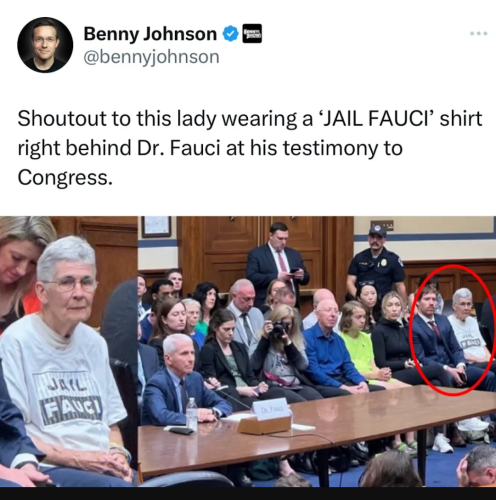Open the @bennyjohnson handle link

[x=151, y=57]
